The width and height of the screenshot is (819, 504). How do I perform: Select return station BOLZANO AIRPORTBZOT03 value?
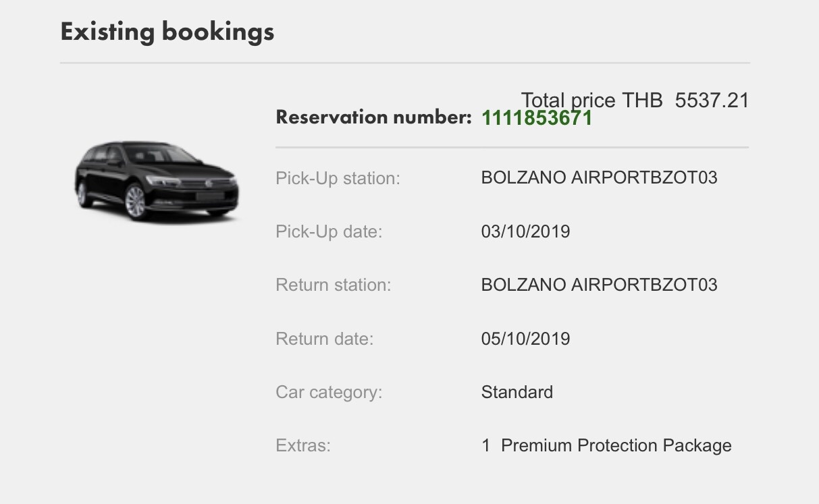point(599,285)
